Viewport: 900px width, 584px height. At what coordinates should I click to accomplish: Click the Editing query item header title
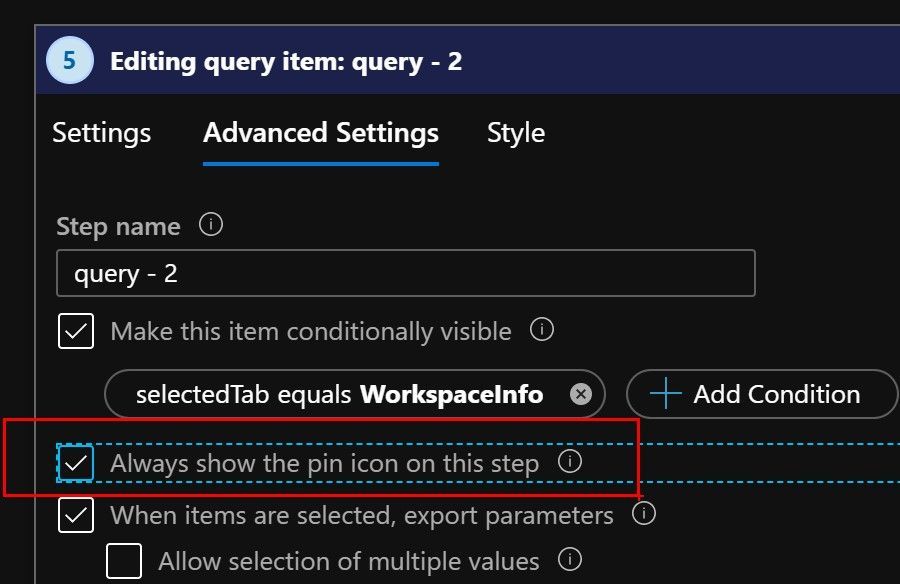click(286, 61)
